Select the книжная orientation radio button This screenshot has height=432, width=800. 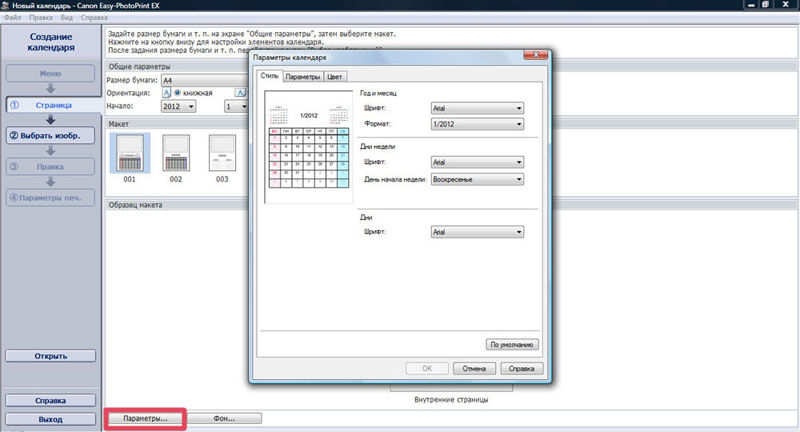pos(178,93)
